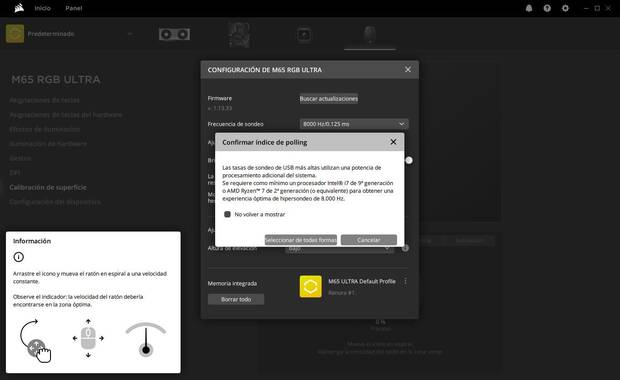Close the Confirmar índice de polling dialog
This screenshot has width=620, height=380.
393,142
